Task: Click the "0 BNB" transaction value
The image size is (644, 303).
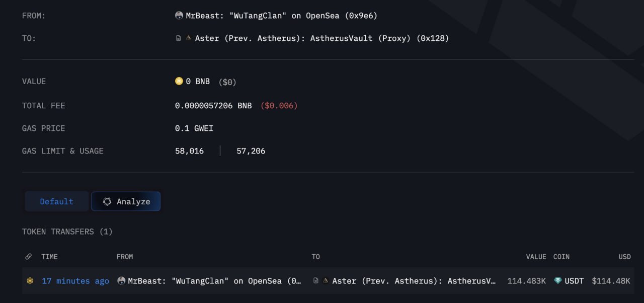Action: point(198,82)
